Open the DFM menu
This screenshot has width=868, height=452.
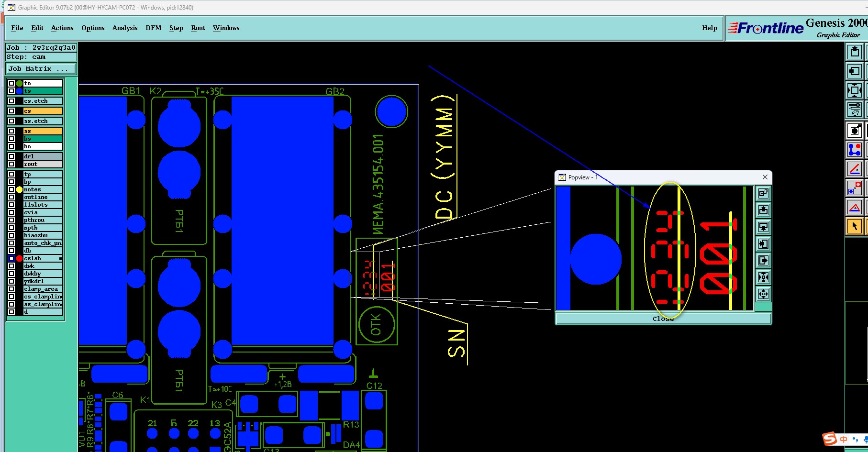[x=154, y=28]
